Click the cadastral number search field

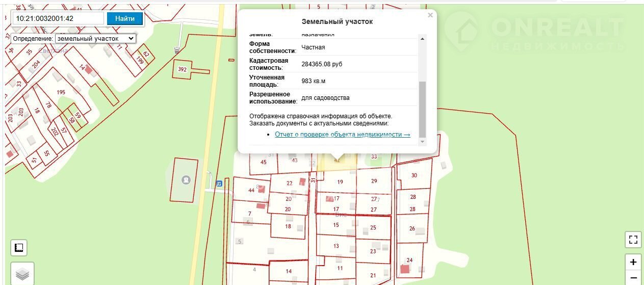click(58, 18)
